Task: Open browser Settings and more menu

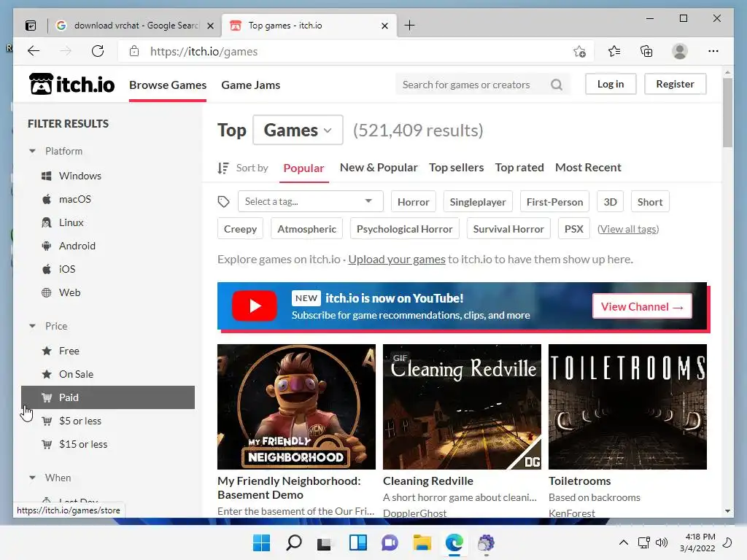Action: pyautogui.click(x=713, y=51)
